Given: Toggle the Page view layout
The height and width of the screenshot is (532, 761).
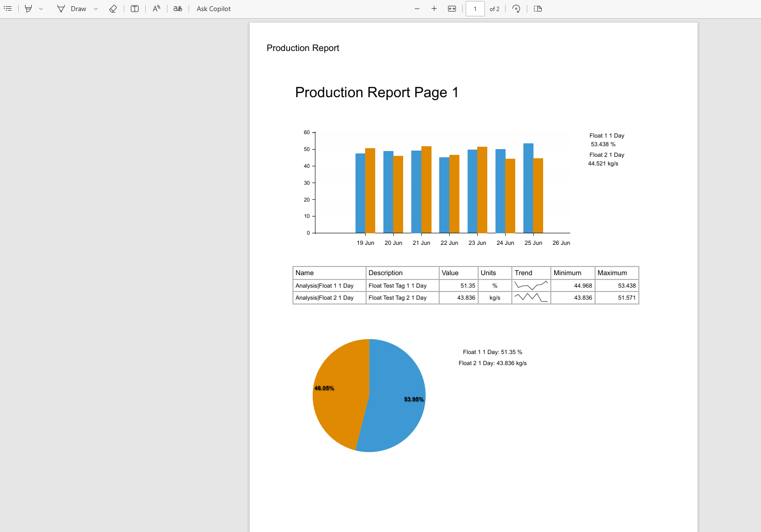Looking at the screenshot, I should (538, 9).
